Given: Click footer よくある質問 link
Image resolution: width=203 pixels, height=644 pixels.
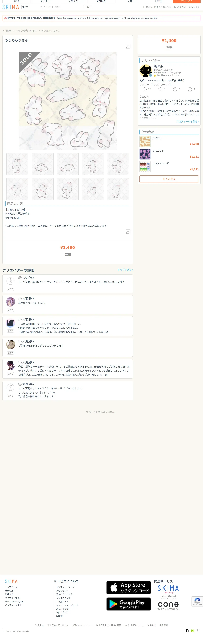Looking at the screenshot, I should (62, 609).
